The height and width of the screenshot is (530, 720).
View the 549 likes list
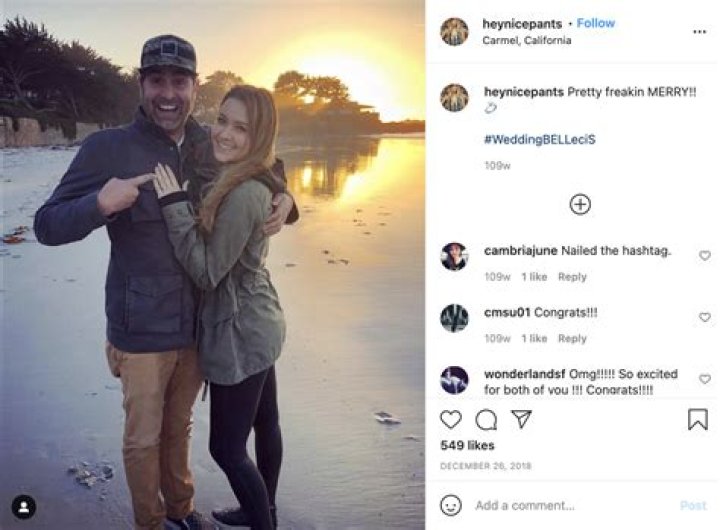tap(466, 445)
